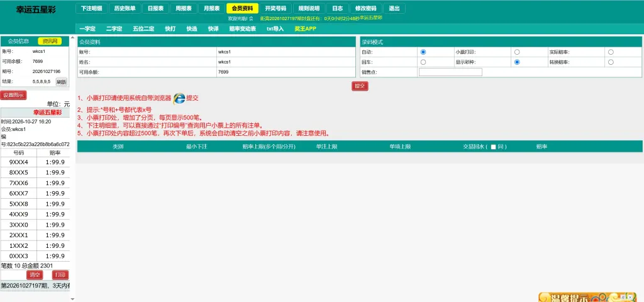This screenshot has height=302, width=644.
Task: Focus the 销售点 input field
Action: [450, 72]
